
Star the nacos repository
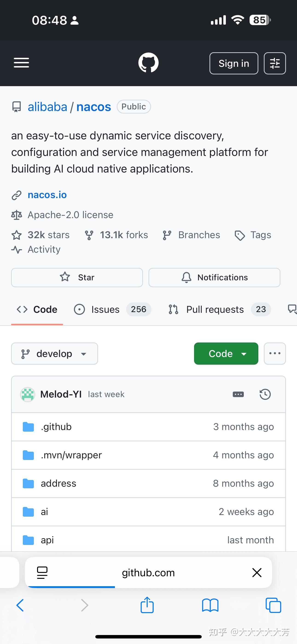tap(77, 278)
